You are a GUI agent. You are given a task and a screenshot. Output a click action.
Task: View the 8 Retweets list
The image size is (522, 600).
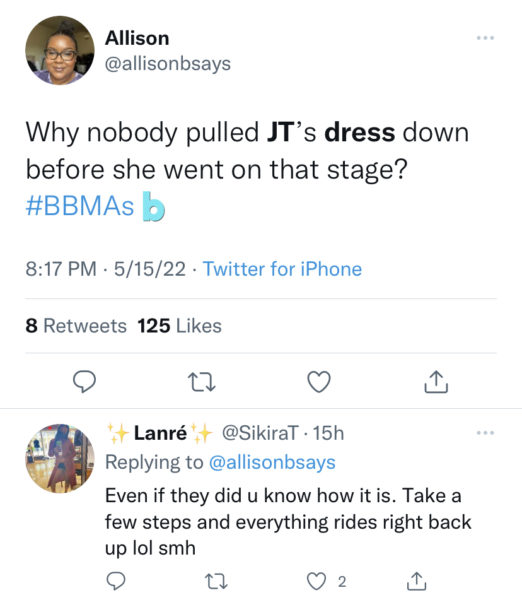click(76, 326)
